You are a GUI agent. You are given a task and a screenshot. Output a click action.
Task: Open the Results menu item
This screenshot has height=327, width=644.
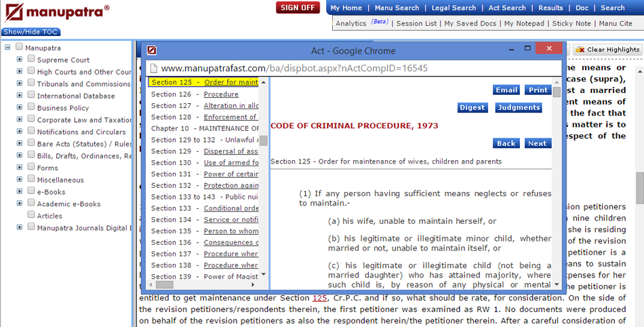[x=550, y=8]
